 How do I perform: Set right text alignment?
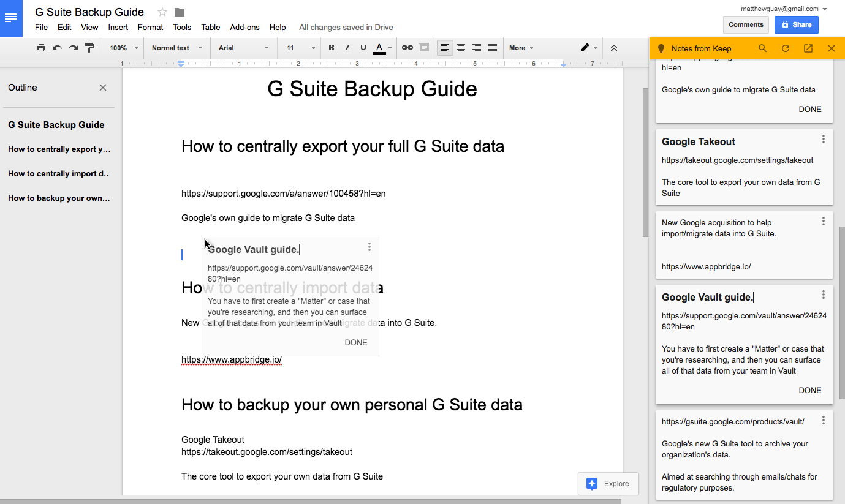pos(477,48)
